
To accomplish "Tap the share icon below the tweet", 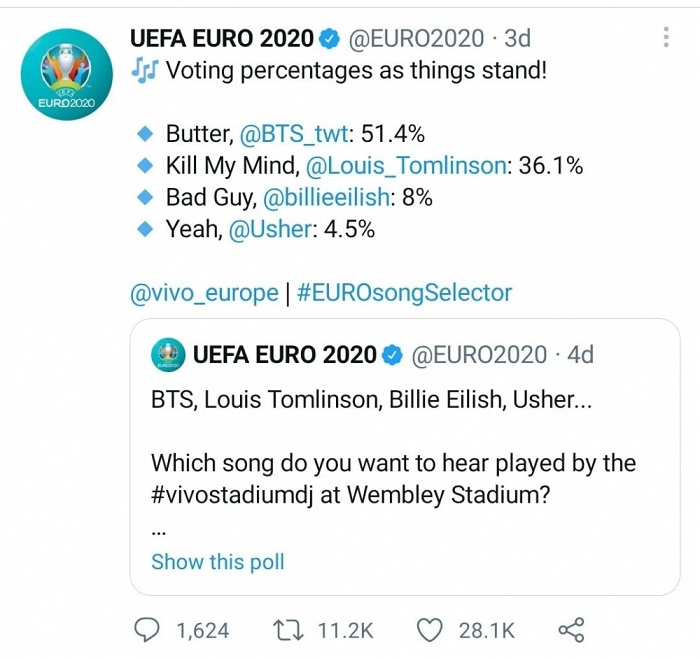I will (x=570, y=630).
